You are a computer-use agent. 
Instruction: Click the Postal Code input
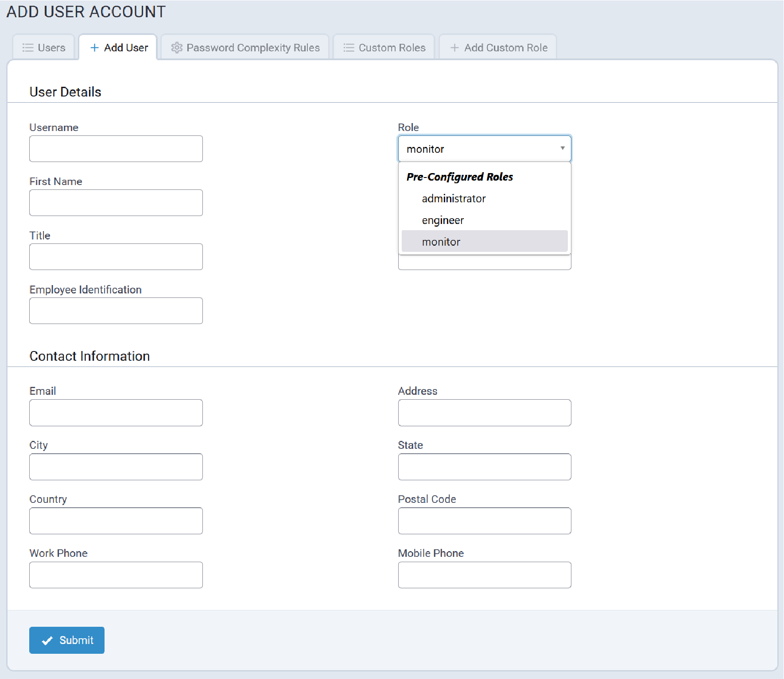click(485, 521)
